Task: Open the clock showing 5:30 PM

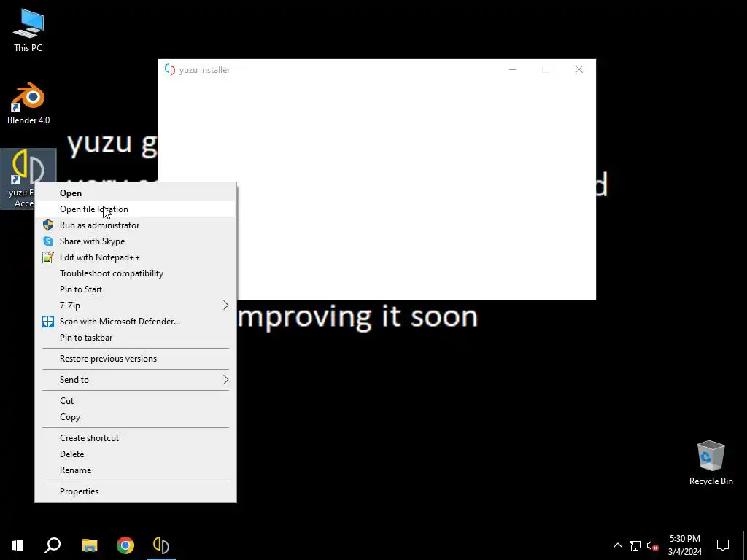Action: (684, 545)
